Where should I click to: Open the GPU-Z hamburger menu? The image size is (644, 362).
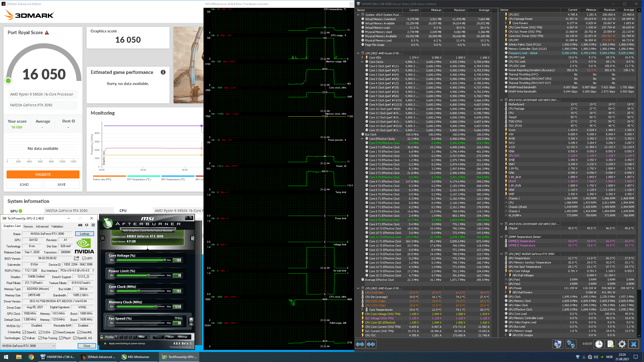93,225
